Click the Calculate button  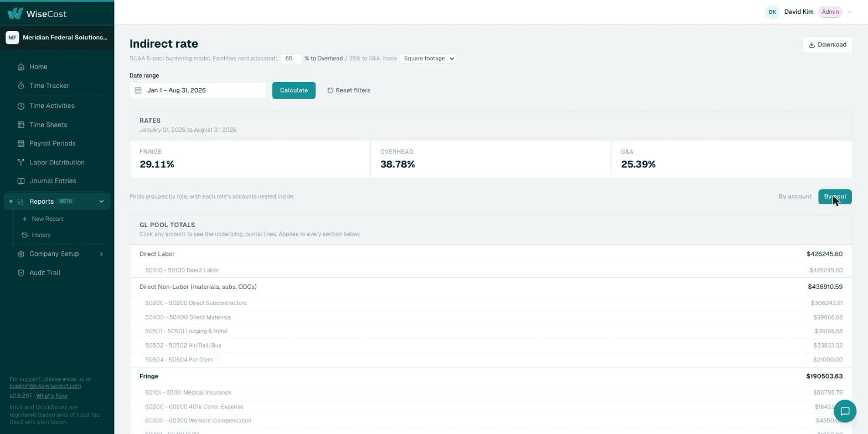[294, 90]
